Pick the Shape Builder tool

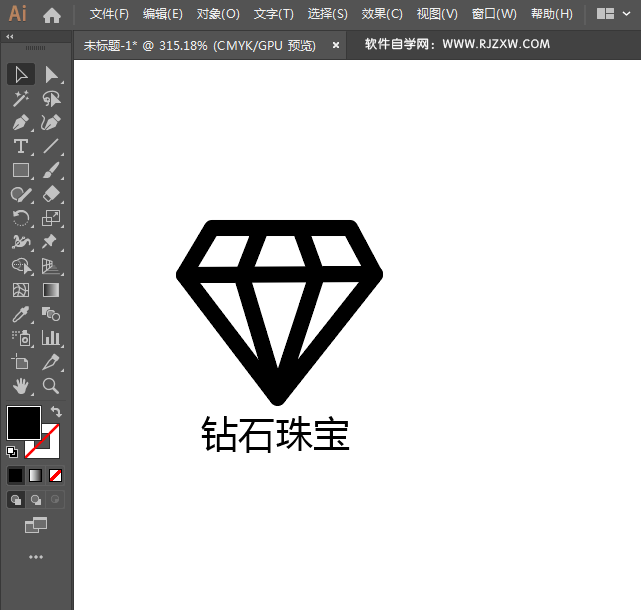point(21,266)
